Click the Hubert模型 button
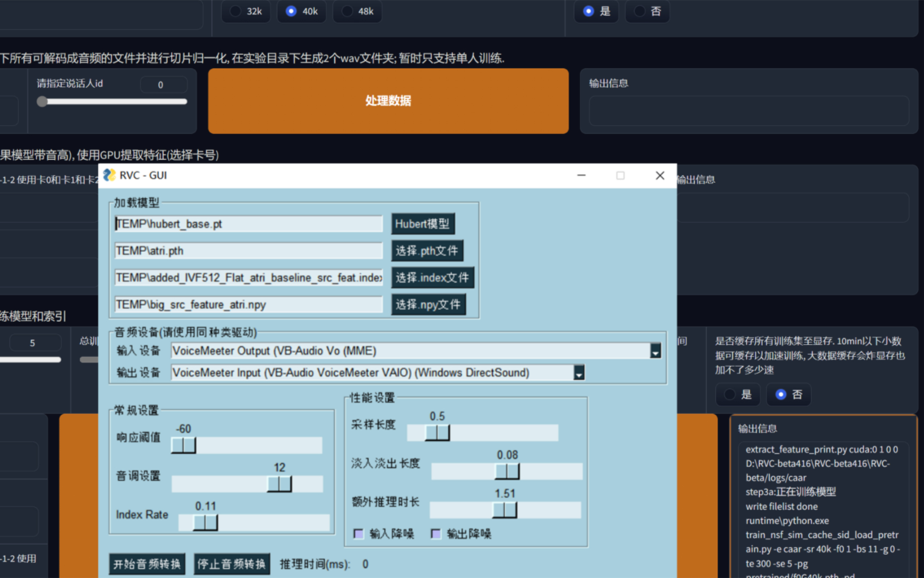 (423, 224)
